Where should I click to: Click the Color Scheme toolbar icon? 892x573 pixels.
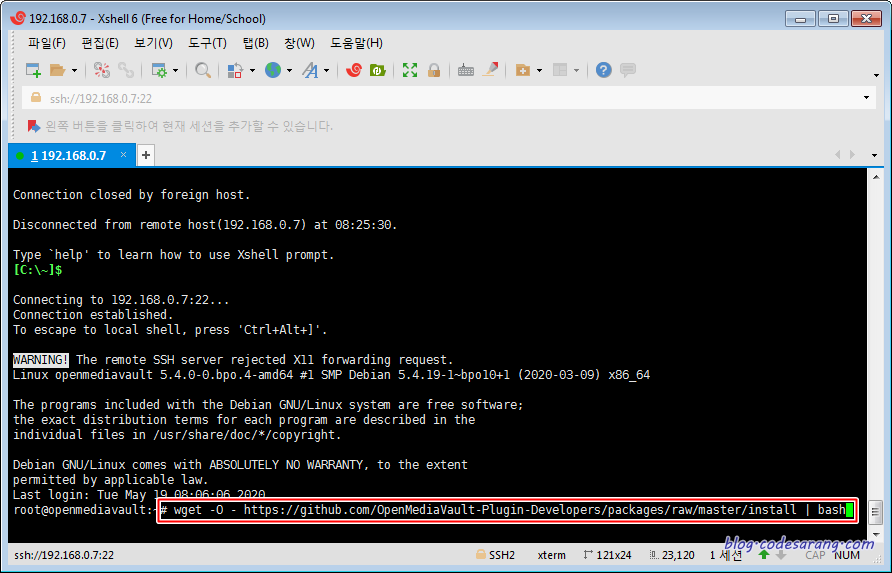235,70
